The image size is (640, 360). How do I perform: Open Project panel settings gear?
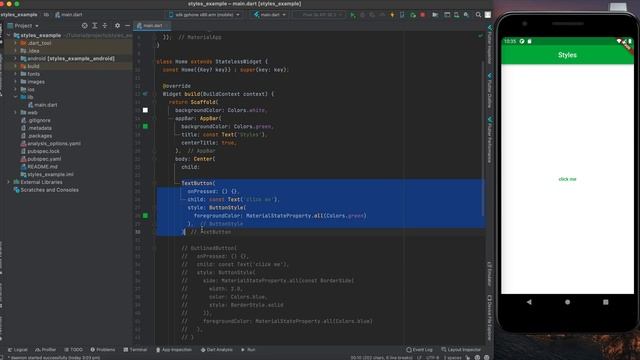point(118,25)
